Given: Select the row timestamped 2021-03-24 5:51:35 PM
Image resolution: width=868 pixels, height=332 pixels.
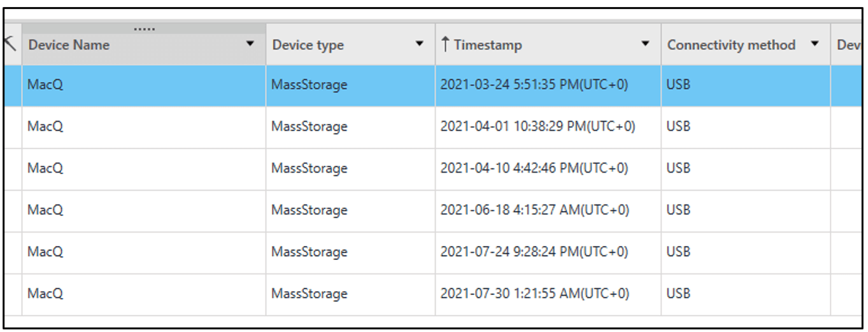Looking at the screenshot, I should point(433,85).
